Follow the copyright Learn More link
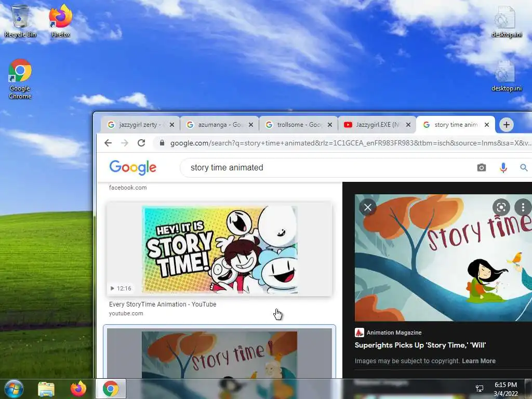 (478, 361)
